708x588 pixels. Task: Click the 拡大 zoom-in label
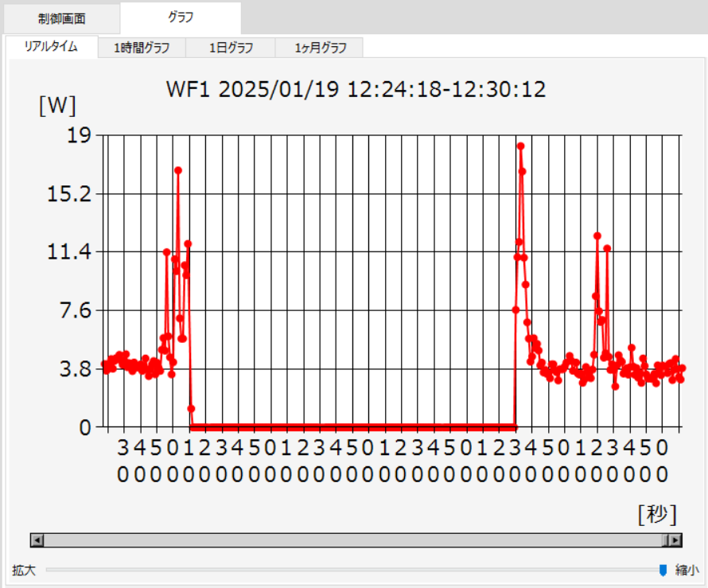[x=22, y=570]
